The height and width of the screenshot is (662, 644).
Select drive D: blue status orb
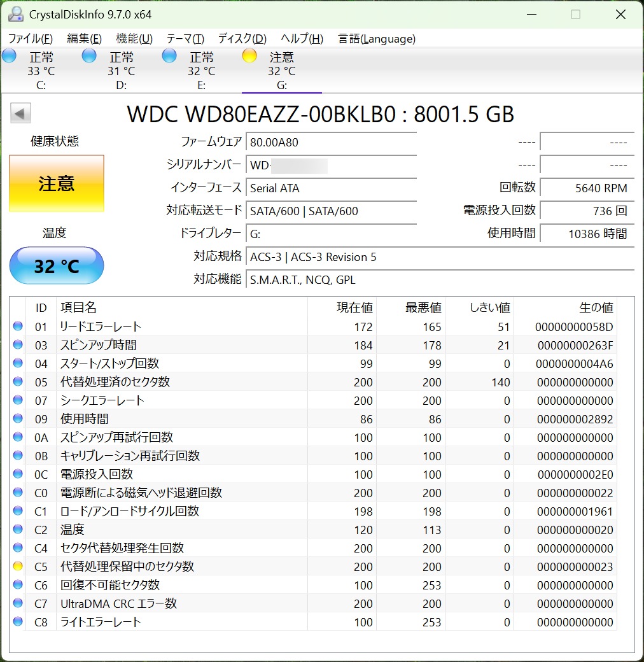tap(90, 56)
